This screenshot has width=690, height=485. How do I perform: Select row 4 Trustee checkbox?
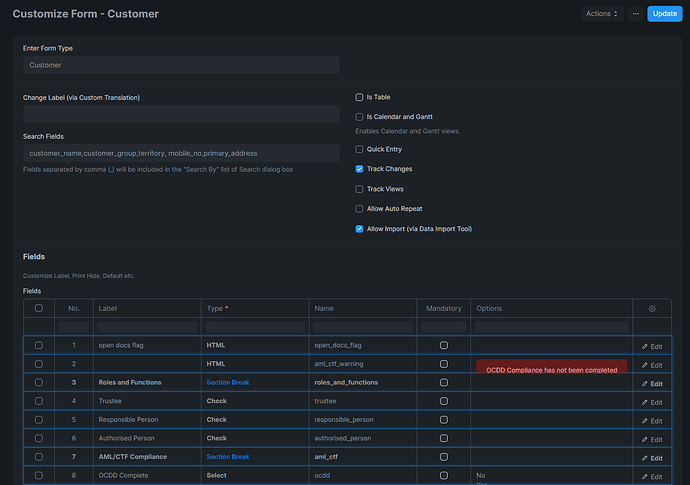pos(39,401)
